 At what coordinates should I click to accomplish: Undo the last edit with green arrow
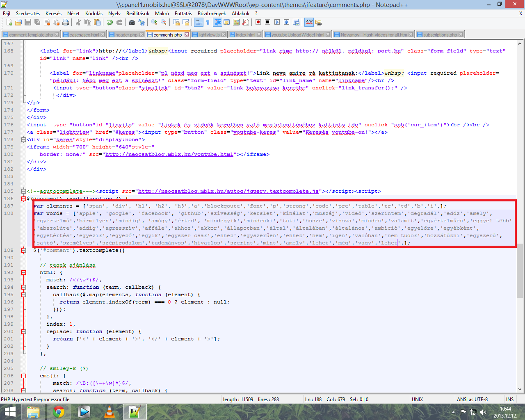110,22
